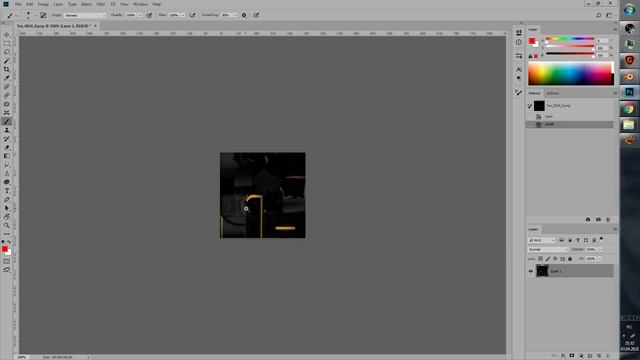The height and width of the screenshot is (360, 640).
Task: Click the foreground red color swatch in toolbox
Action: (x=4, y=249)
